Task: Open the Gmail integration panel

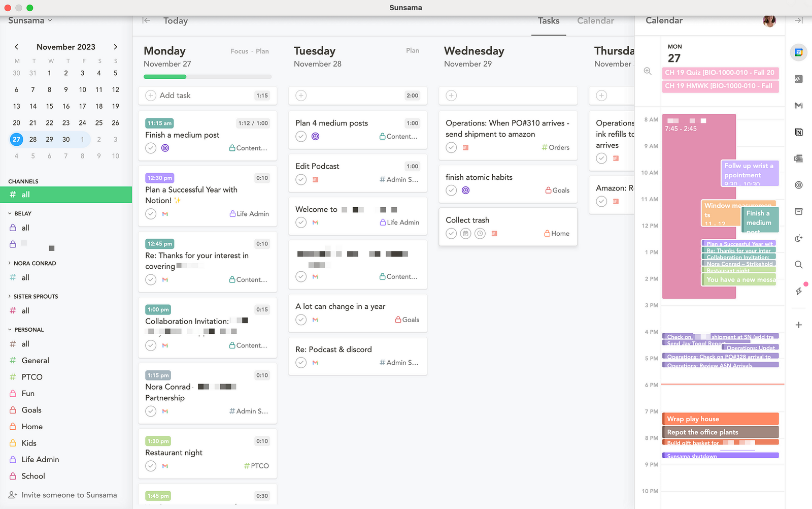Action: click(x=799, y=106)
